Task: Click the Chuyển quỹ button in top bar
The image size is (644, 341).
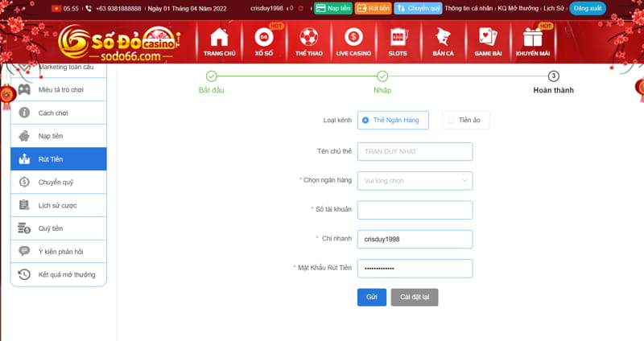Action: [418, 8]
